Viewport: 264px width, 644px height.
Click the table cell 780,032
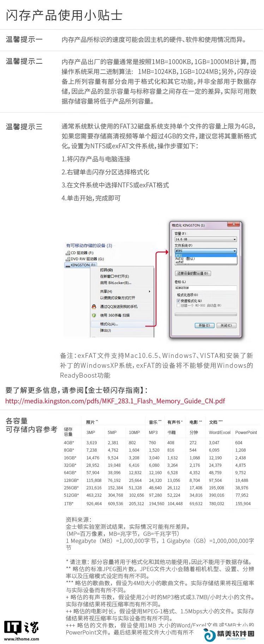click(x=217, y=503)
